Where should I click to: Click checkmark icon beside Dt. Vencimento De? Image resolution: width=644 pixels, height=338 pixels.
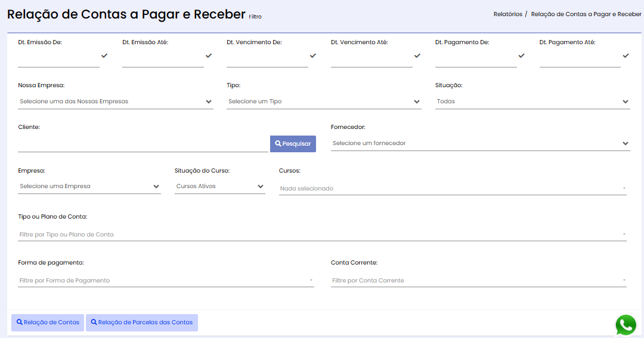click(313, 56)
